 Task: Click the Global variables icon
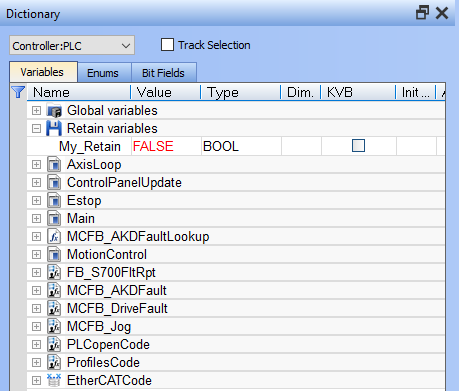pos(54,111)
